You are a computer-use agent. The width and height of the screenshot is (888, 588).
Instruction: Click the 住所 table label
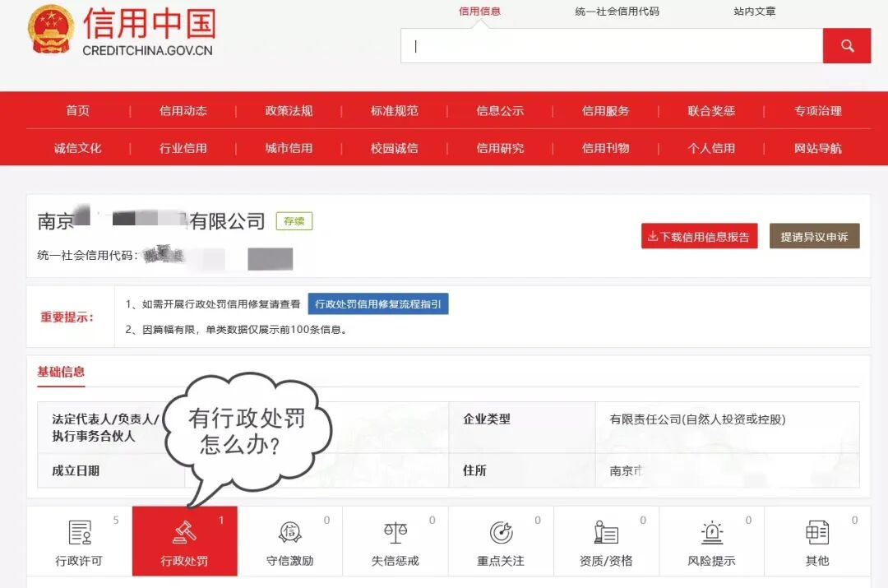point(474,470)
